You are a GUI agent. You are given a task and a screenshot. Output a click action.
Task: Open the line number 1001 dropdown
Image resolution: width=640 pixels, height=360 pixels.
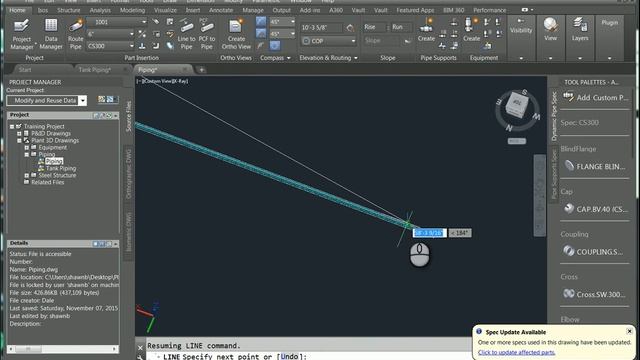144,22
